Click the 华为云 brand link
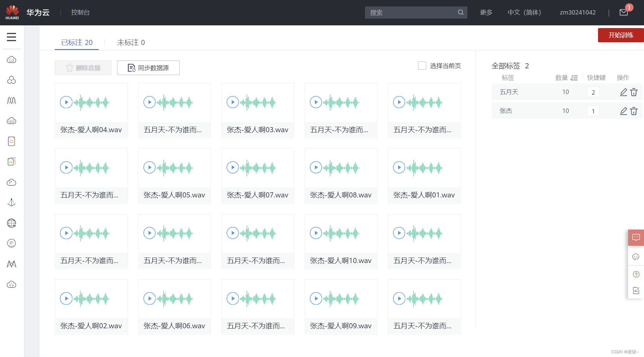Image resolution: width=644 pixels, height=357 pixels. (38, 13)
